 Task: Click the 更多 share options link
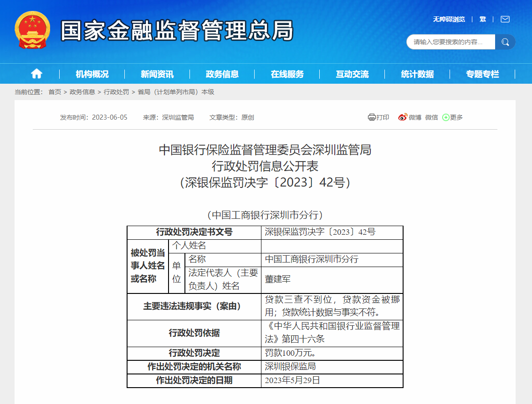coord(456,117)
